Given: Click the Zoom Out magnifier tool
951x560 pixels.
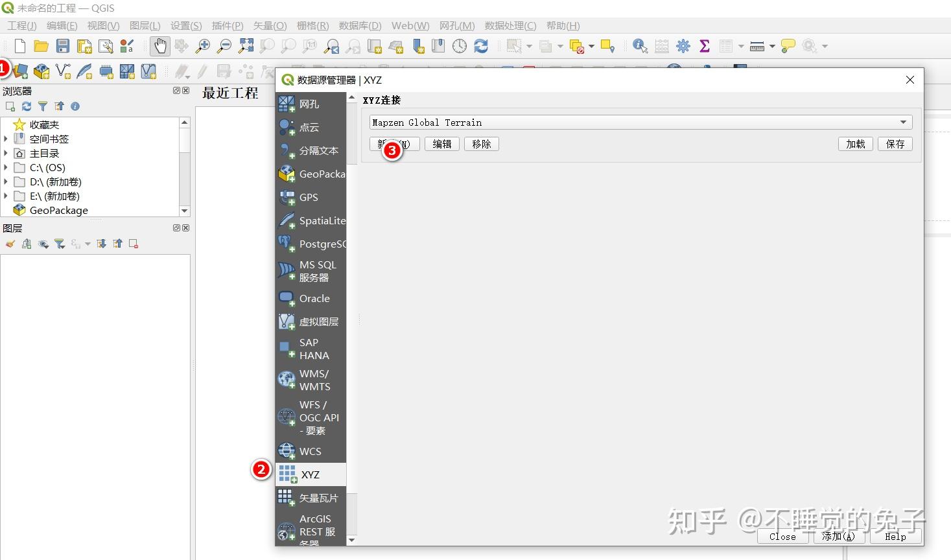Looking at the screenshot, I should click(224, 46).
